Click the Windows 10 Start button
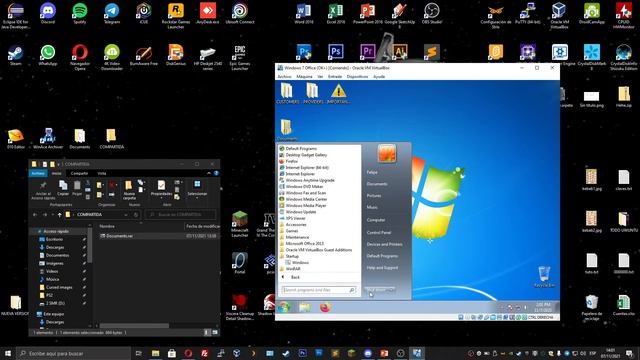 8,353
